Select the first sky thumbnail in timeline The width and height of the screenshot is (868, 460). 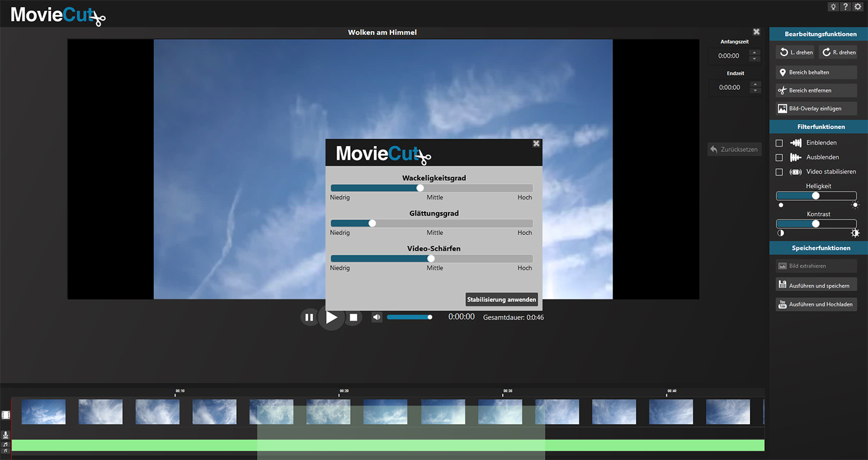point(43,412)
